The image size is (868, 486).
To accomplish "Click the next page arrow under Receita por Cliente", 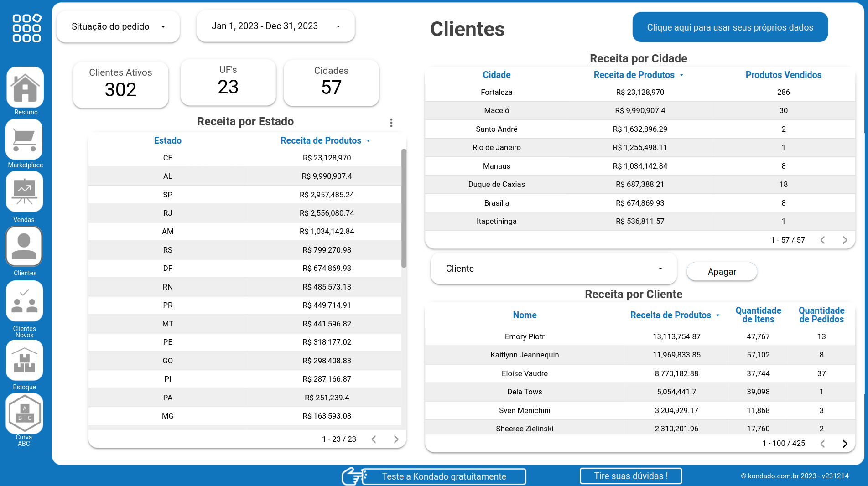I will pyautogui.click(x=844, y=443).
